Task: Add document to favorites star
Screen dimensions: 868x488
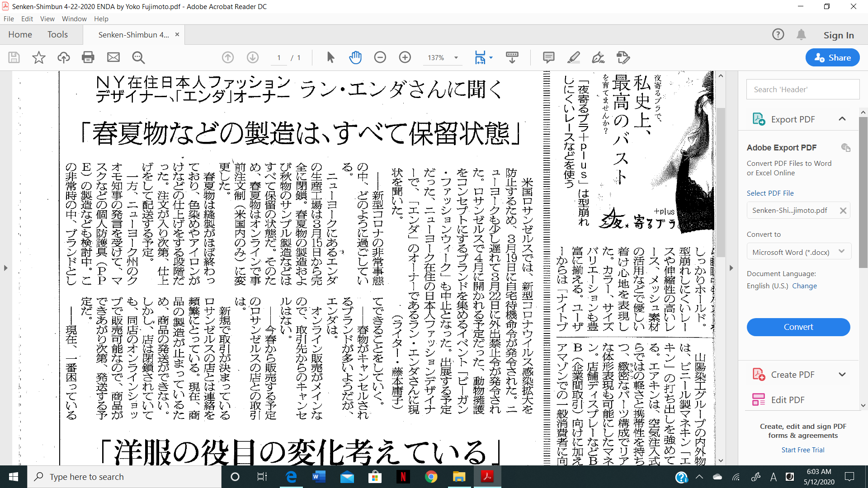Action: tap(38, 57)
